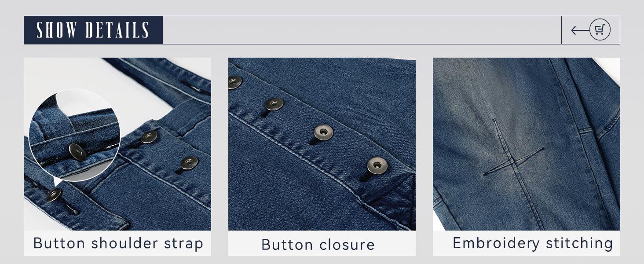Click the second metal button in closure photo
The width and height of the screenshot is (644, 264).
tap(274, 104)
